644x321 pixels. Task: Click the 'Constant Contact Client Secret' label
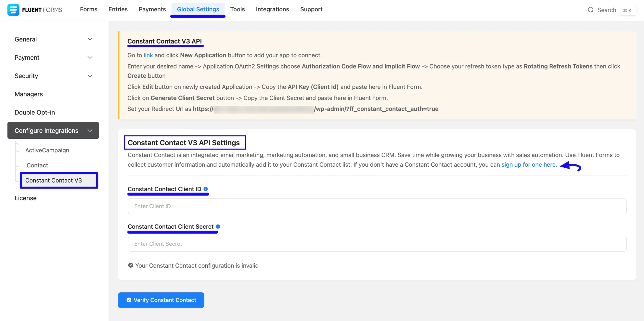tap(171, 226)
